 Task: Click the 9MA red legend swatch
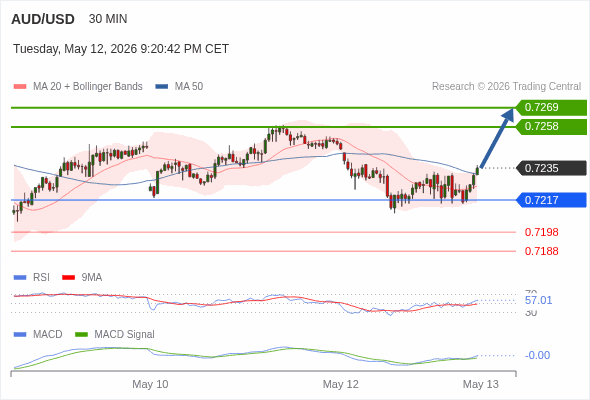(68, 278)
